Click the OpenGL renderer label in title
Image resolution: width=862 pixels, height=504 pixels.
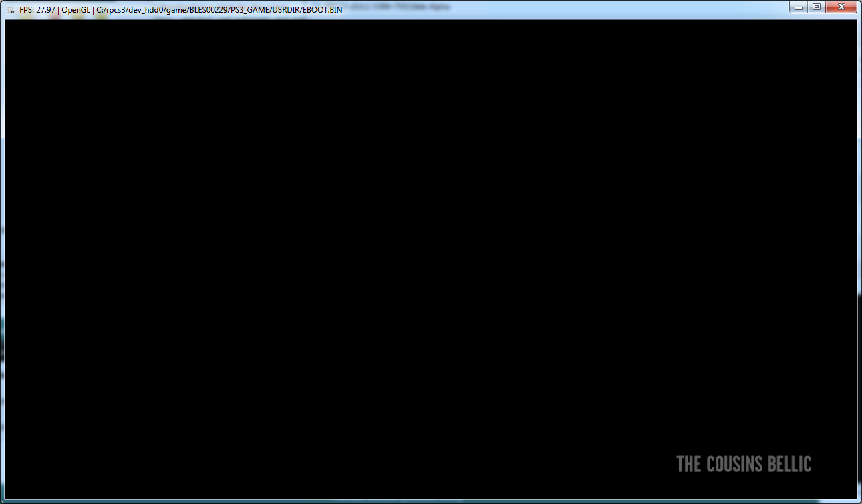(76, 10)
